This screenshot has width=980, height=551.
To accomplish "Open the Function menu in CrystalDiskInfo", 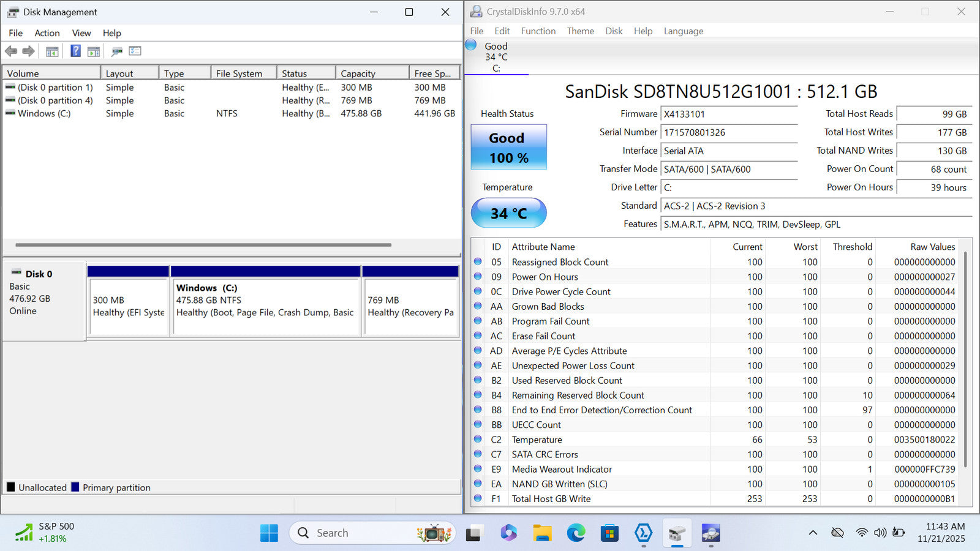I will point(538,31).
